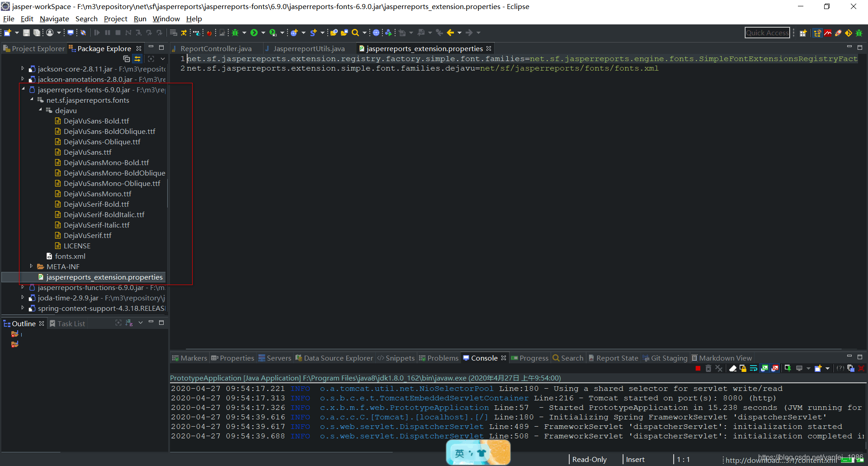Click the Remove All Terminated Launches icon
Viewport: 868px width, 466px height.
click(719, 368)
